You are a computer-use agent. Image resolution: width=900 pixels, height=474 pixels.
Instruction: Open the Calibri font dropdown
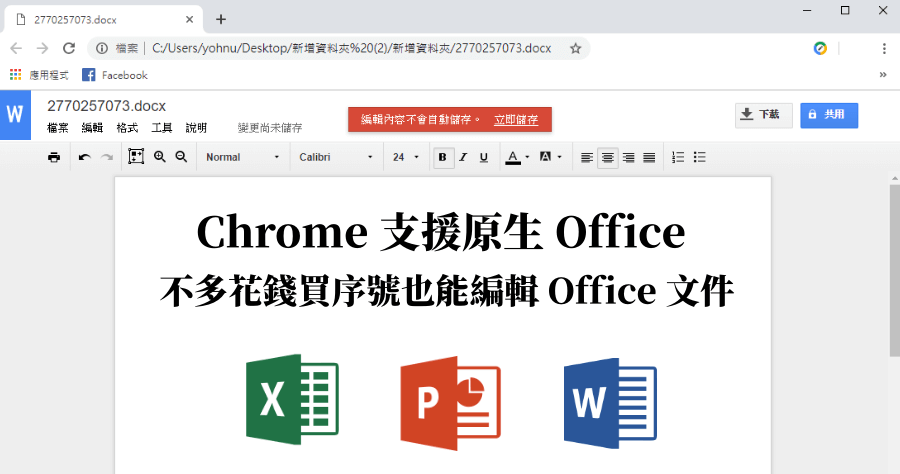336,157
